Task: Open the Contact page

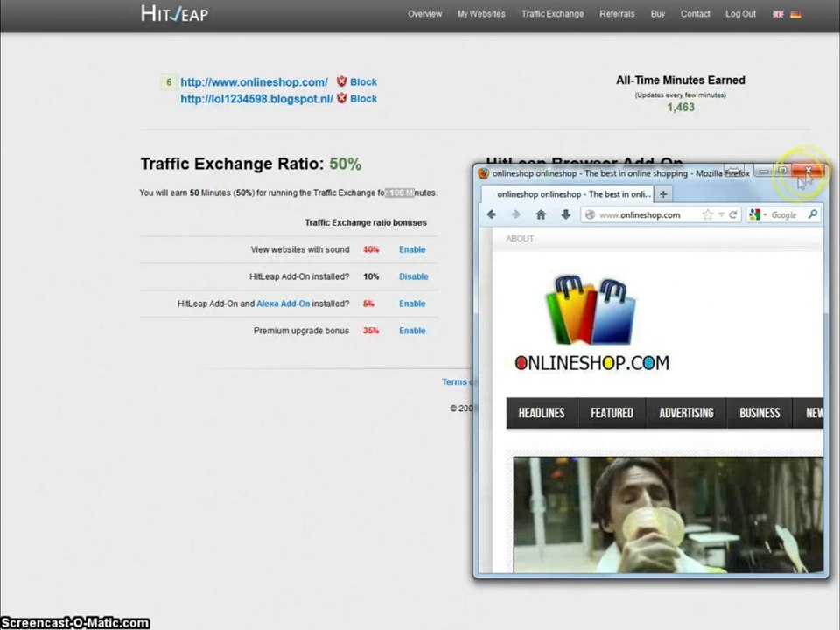Action: [695, 14]
